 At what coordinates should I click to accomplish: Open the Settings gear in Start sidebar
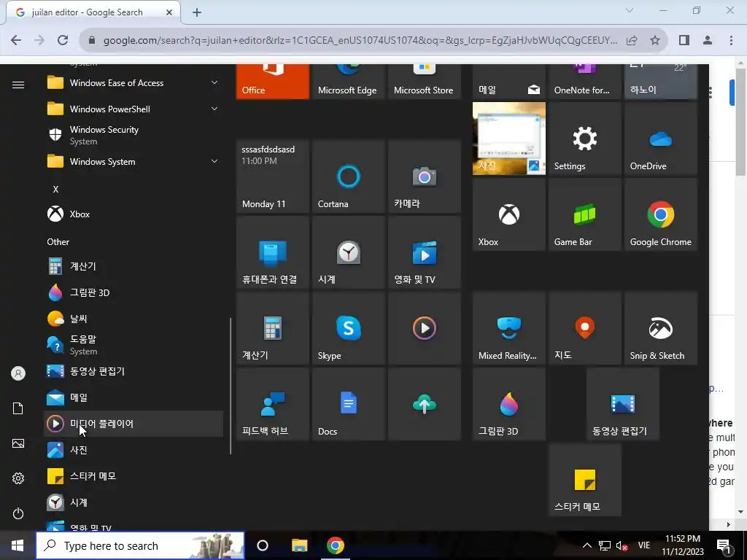pos(18,478)
